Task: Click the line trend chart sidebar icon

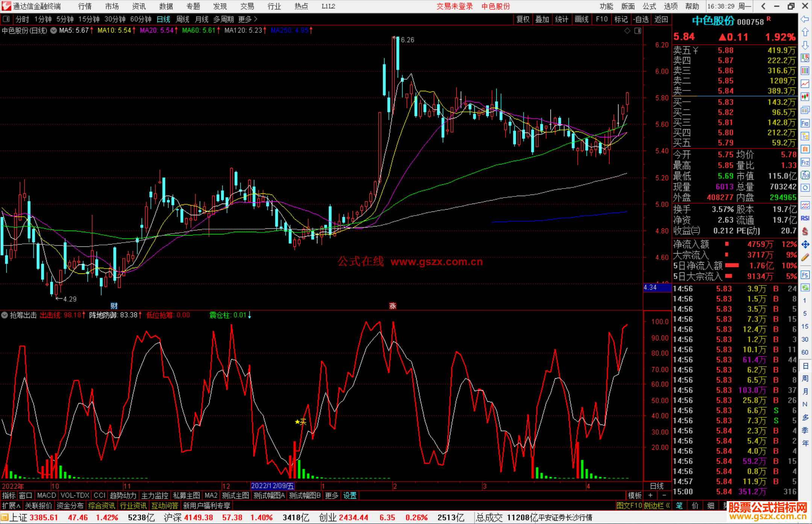Action: (x=805, y=84)
